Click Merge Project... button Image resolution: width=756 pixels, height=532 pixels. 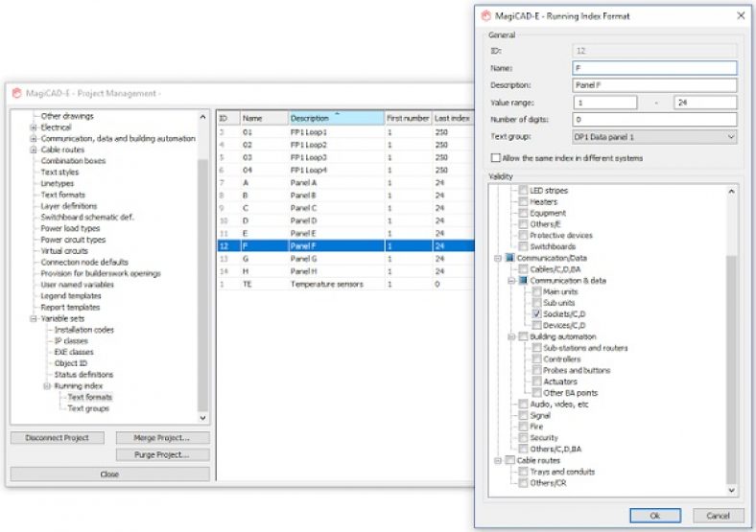point(162,437)
